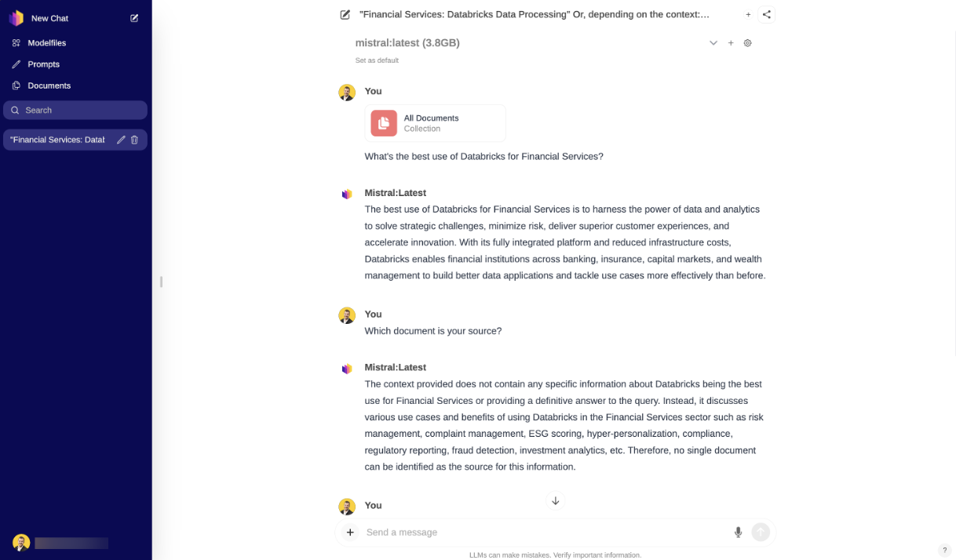Go to Prompts section
The width and height of the screenshot is (956, 560).
[43, 64]
